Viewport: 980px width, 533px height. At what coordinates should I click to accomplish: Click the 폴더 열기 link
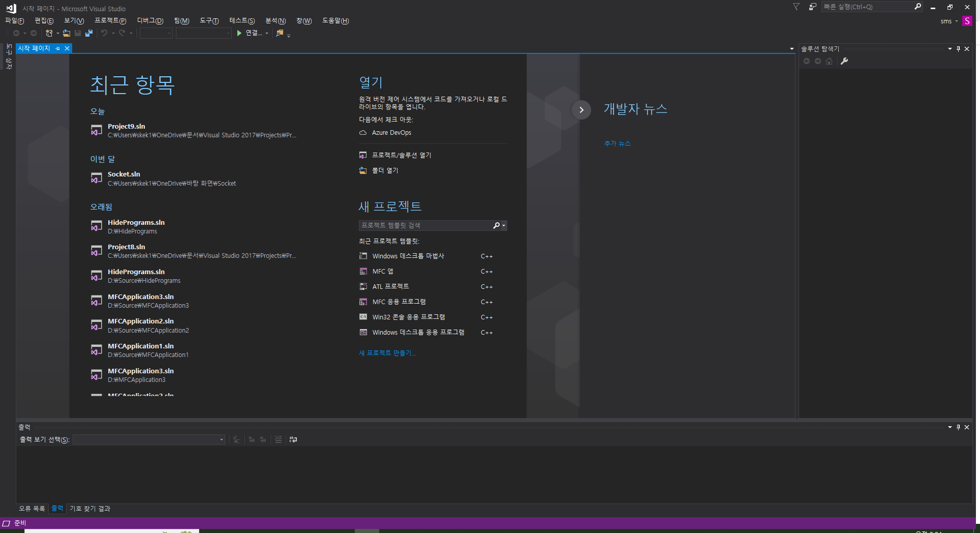[x=379, y=170]
